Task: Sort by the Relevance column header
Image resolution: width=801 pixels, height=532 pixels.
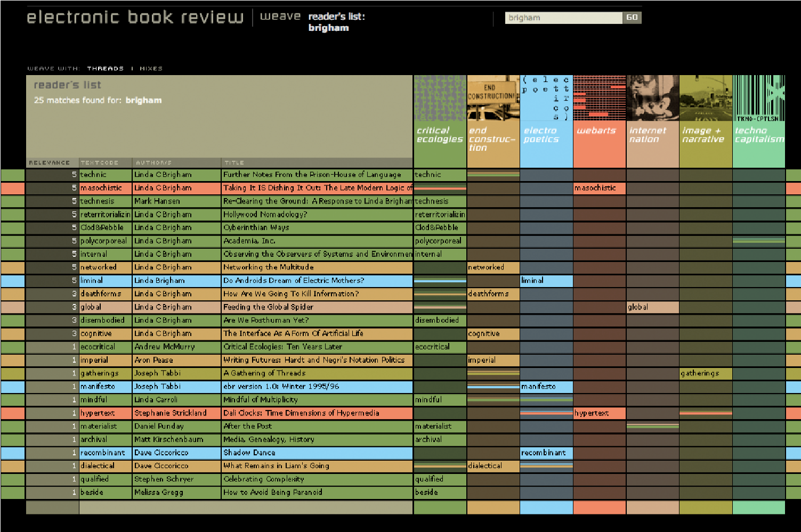Action: [x=50, y=163]
